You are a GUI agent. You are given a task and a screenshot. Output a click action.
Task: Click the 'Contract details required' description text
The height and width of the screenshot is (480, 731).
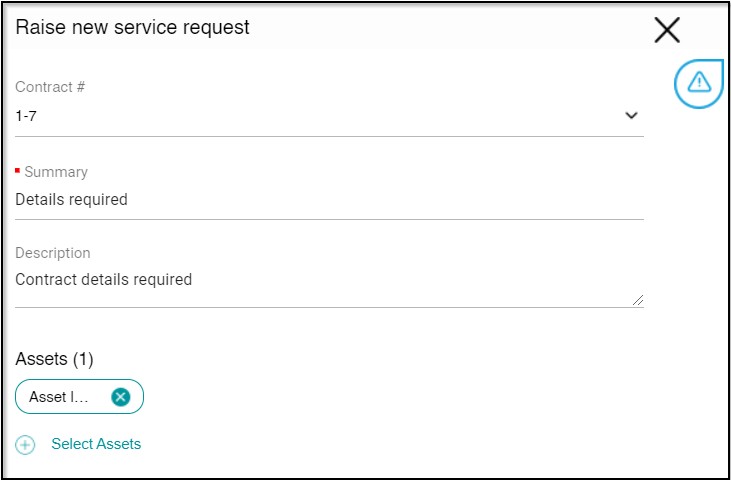point(103,280)
